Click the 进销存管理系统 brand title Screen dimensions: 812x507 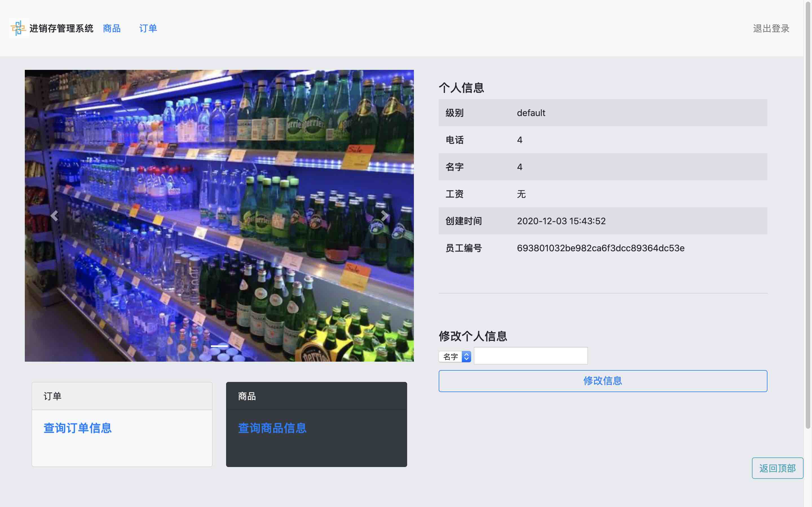pyautogui.click(x=61, y=28)
